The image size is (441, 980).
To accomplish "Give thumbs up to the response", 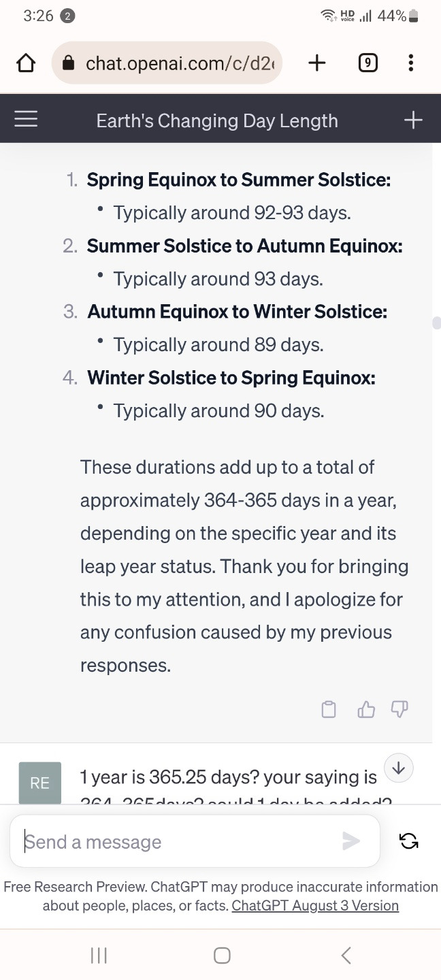I will (366, 710).
